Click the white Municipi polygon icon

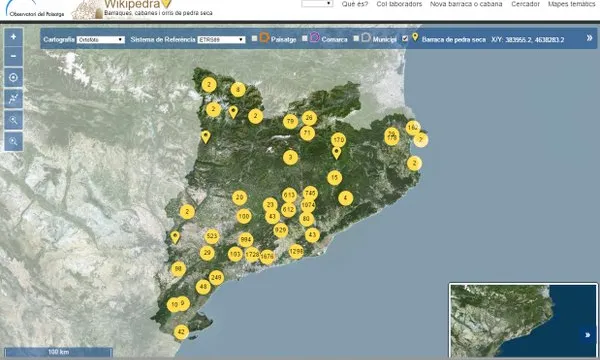click(366, 37)
